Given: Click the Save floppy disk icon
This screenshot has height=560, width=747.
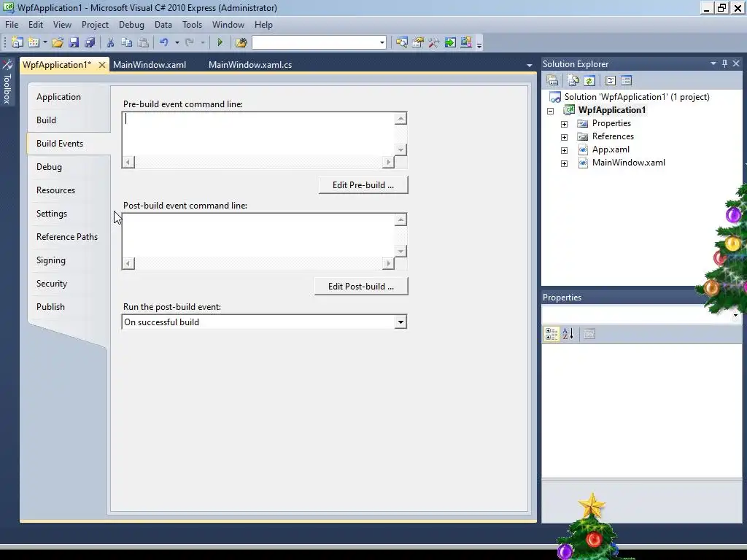Looking at the screenshot, I should 74,42.
